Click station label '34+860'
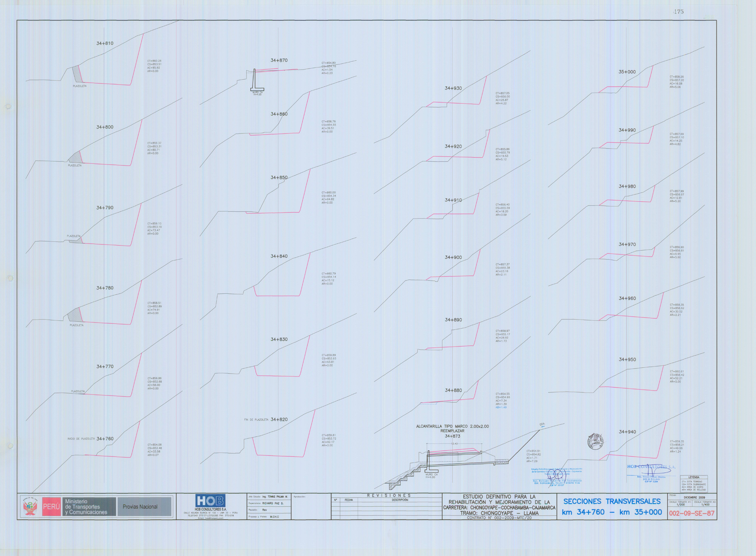 click(279, 114)
